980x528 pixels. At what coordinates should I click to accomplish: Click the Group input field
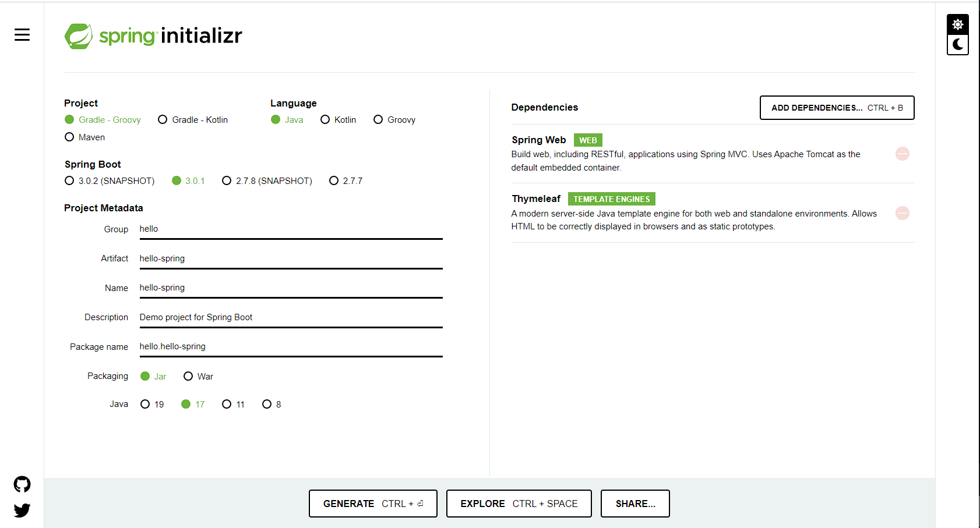[x=291, y=229]
